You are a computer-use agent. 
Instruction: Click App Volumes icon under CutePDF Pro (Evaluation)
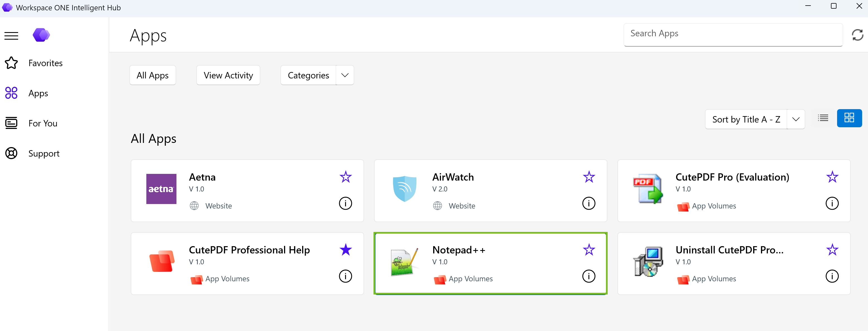click(683, 207)
